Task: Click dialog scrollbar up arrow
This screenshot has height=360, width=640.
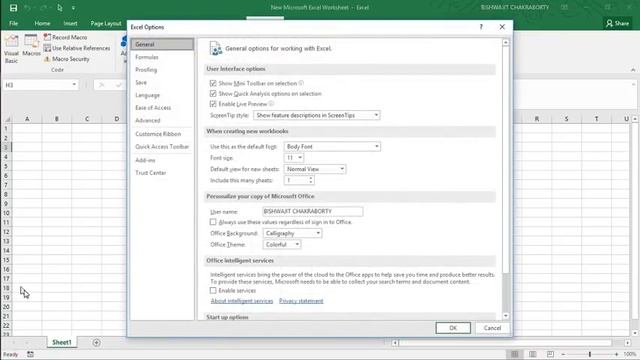Action: [506, 42]
